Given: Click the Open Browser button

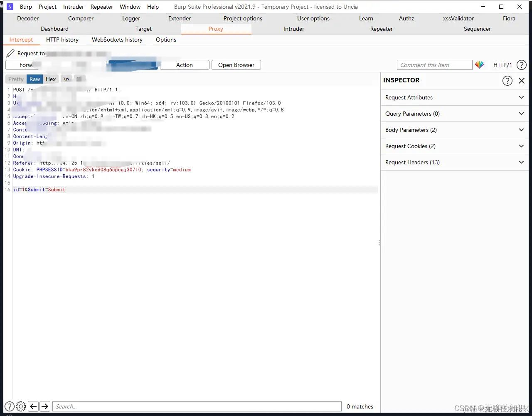Looking at the screenshot, I should [236, 65].
